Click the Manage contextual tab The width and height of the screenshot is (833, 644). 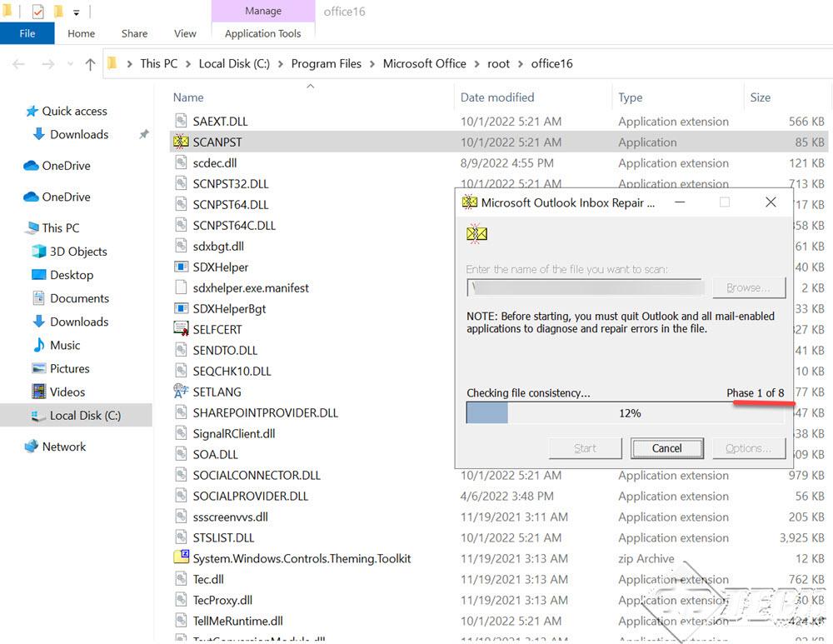coord(263,11)
